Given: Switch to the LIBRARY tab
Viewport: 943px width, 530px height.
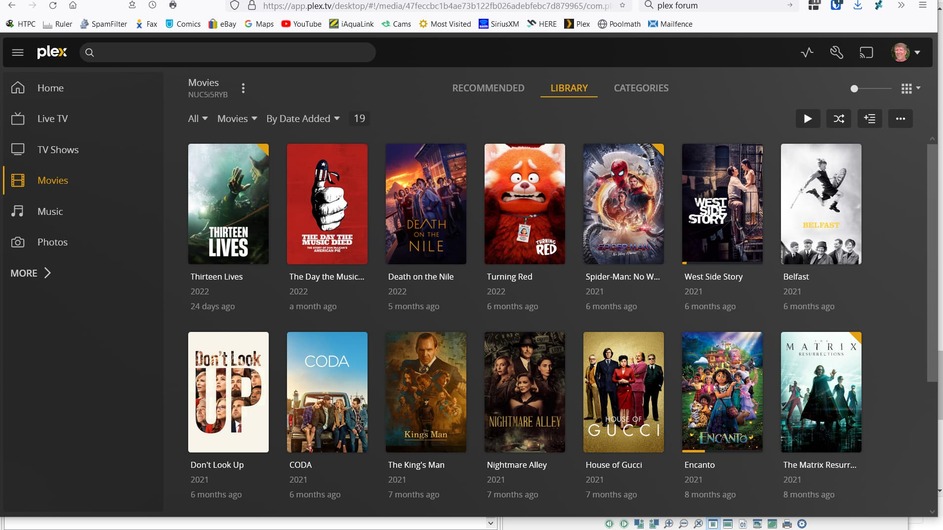Looking at the screenshot, I should (x=569, y=88).
